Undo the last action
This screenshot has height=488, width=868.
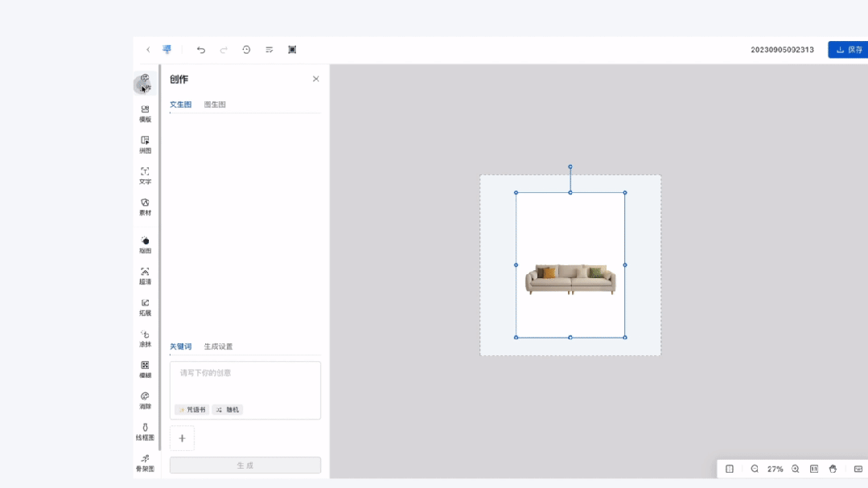pos(201,50)
